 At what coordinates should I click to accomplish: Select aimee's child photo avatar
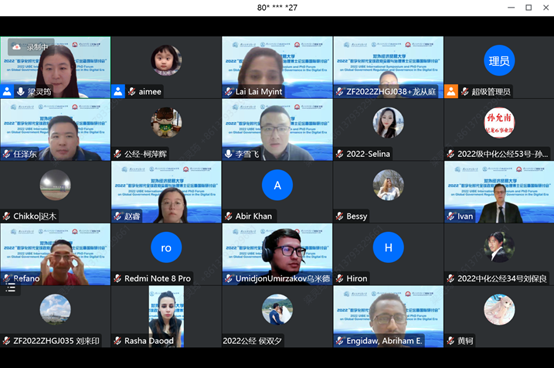coord(166,60)
